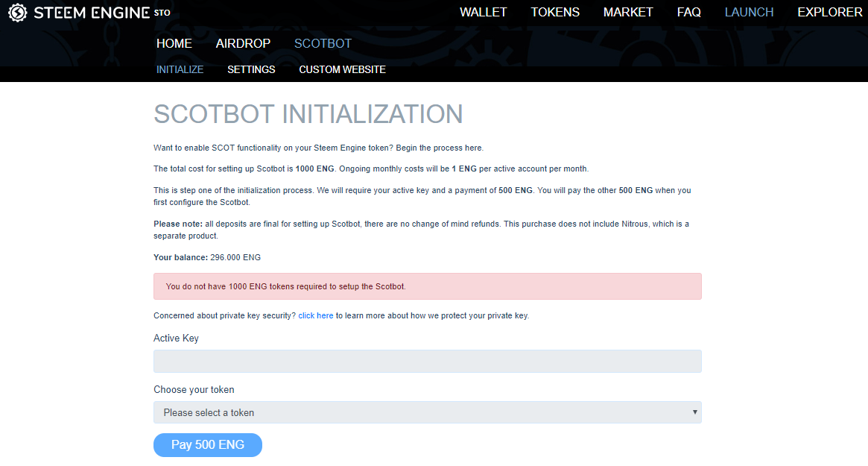Select the INITIALIZE sub-tab
Screen dimensions: 868x466
click(x=180, y=69)
